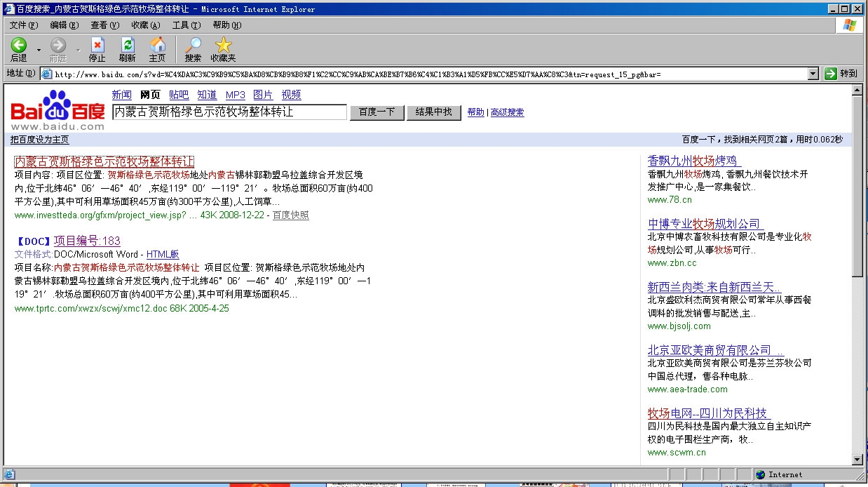Click the 帮助 link beside search buttons
Image resolution: width=868 pixels, height=487 pixels.
(475, 112)
